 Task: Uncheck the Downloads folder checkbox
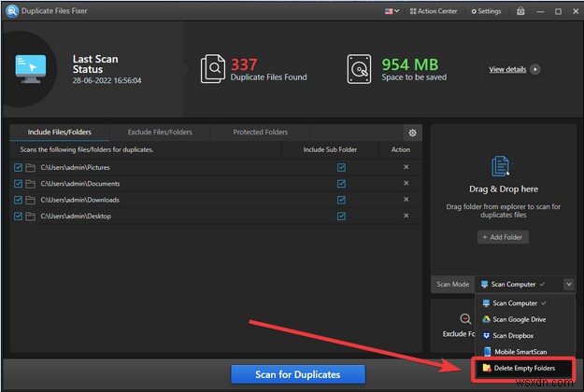coord(18,200)
